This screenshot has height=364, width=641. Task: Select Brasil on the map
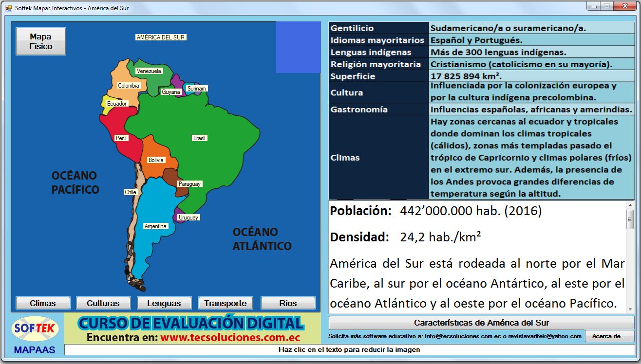[200, 138]
